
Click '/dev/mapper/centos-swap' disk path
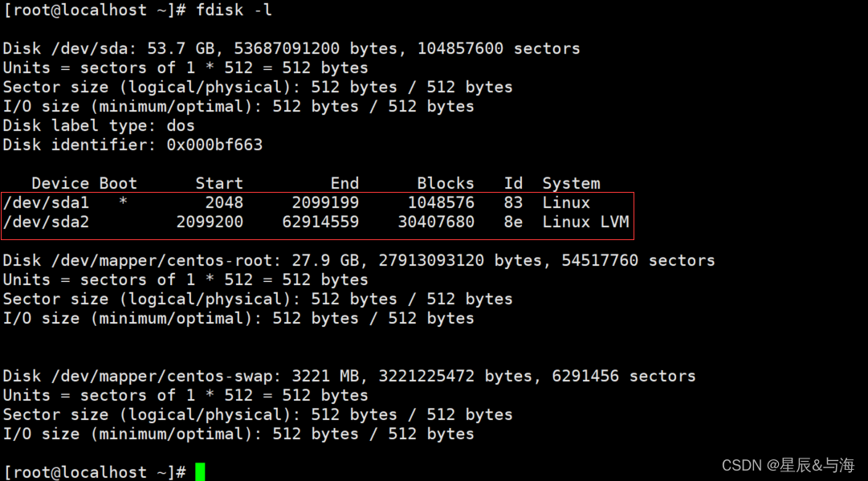(x=161, y=376)
